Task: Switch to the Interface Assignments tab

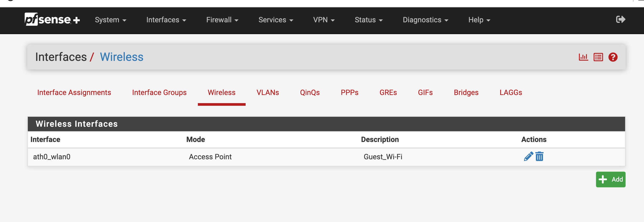Action: point(74,93)
